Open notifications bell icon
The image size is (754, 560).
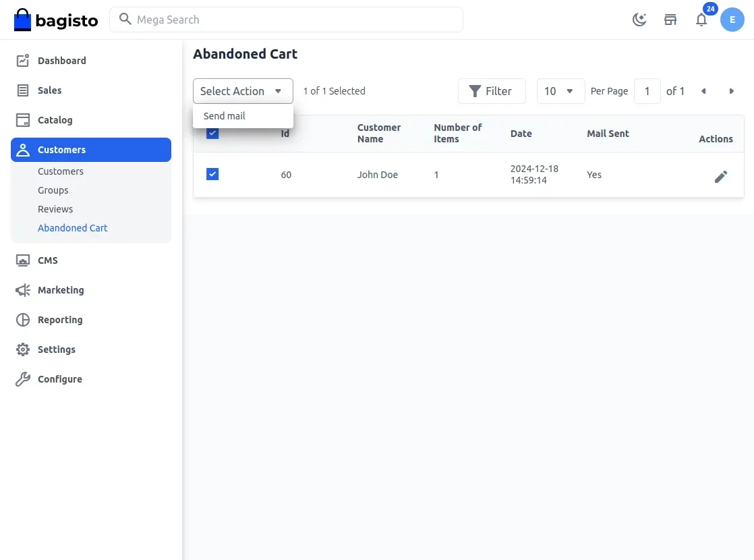(701, 20)
